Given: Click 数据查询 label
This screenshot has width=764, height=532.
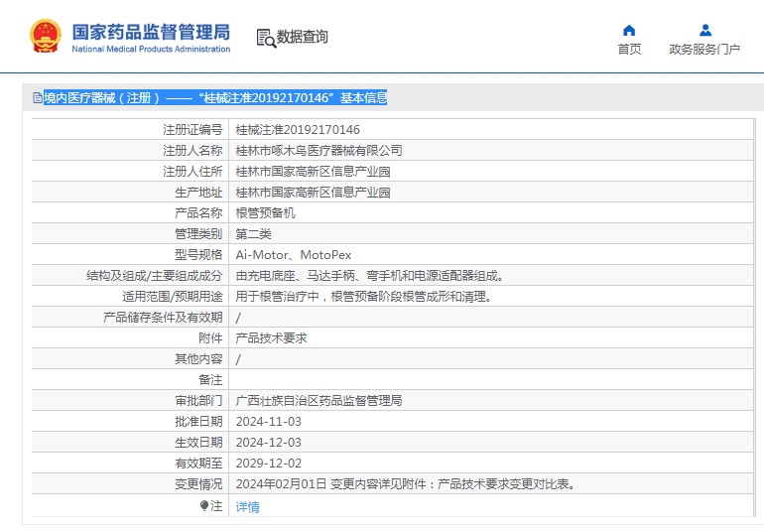Looking at the screenshot, I should pos(302,37).
